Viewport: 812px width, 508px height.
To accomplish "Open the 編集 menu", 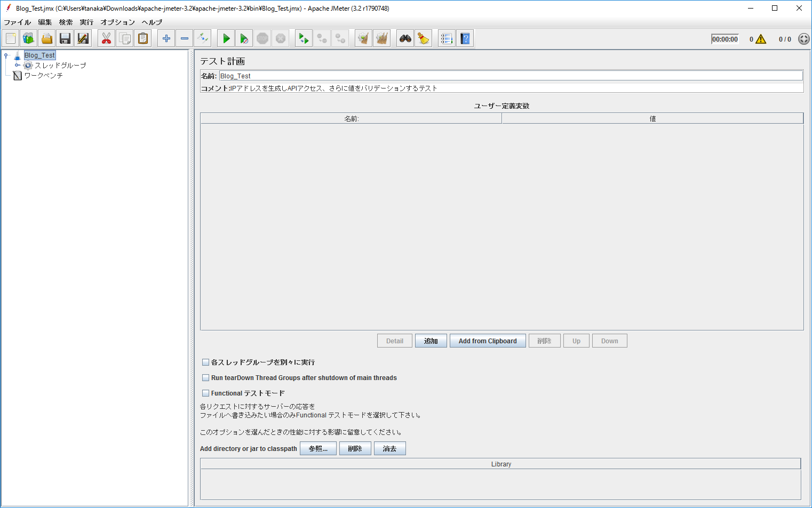I will pyautogui.click(x=45, y=22).
